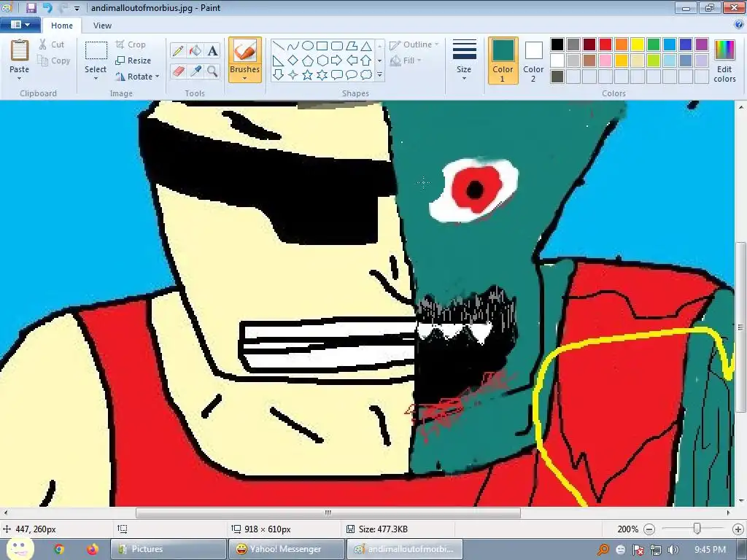Choose the Rounded rectangle shape
The width and height of the screenshot is (747, 560).
click(337, 46)
